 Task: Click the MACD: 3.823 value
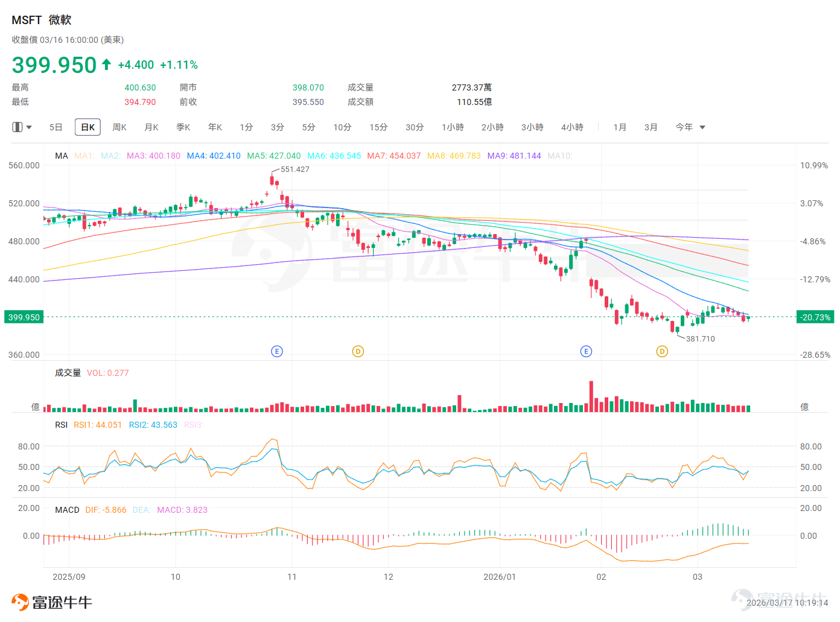pyautogui.click(x=182, y=510)
